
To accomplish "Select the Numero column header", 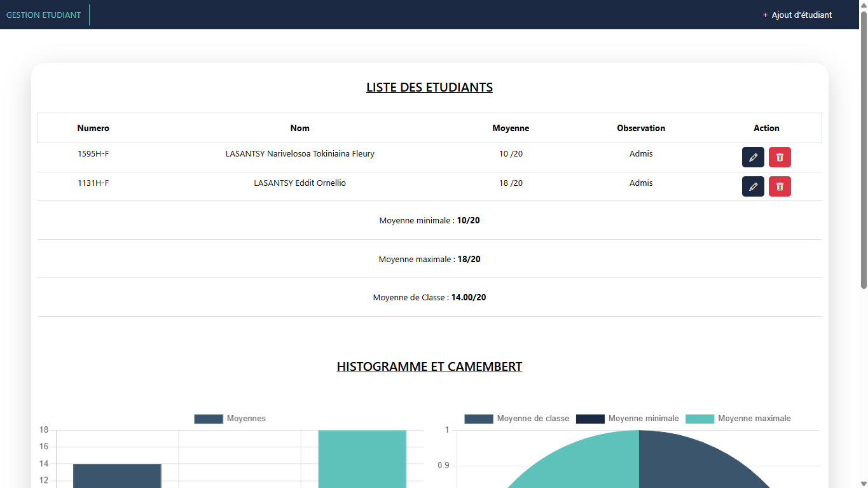I will click(93, 128).
